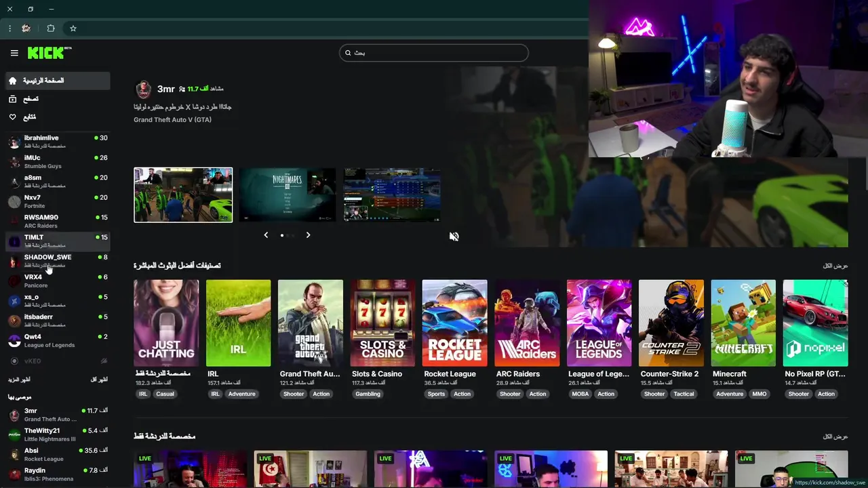Click Qwt4 League of Legends avatar
This screenshot has height=488, width=868.
pos(14,340)
